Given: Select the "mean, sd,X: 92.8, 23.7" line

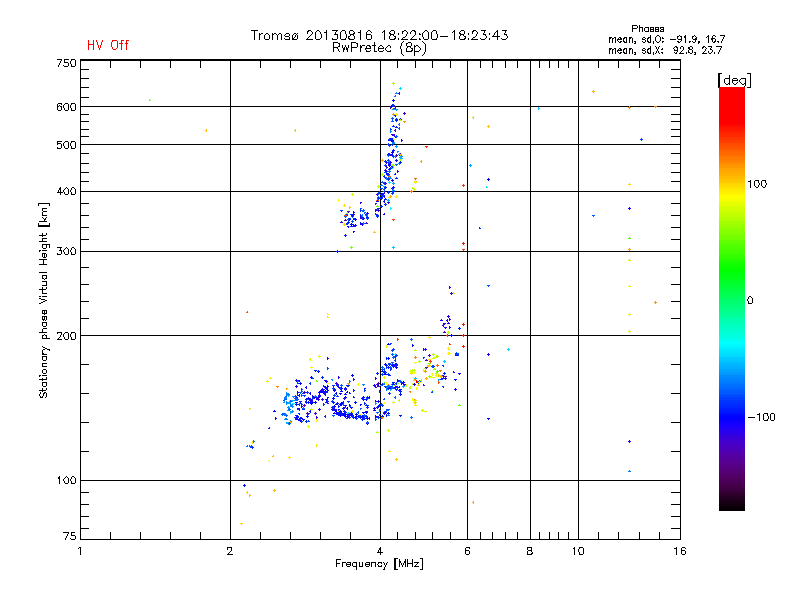Looking at the screenshot, I should pyautogui.click(x=665, y=50).
